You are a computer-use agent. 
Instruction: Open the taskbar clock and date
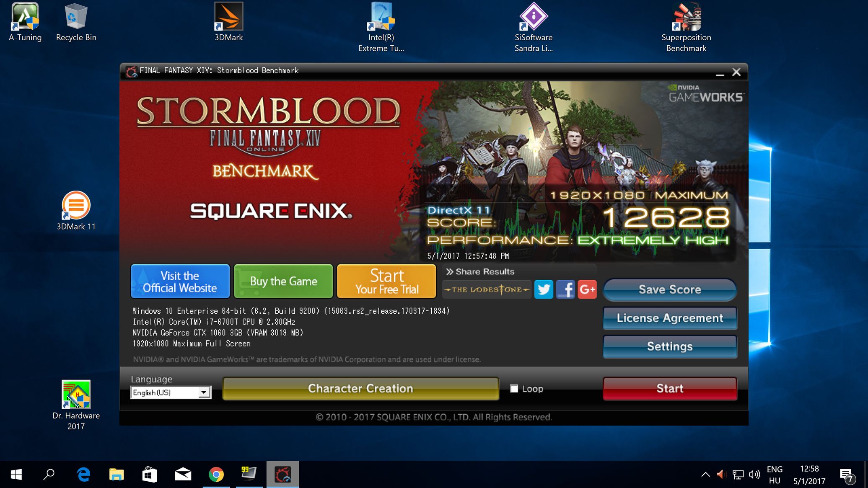(809, 475)
